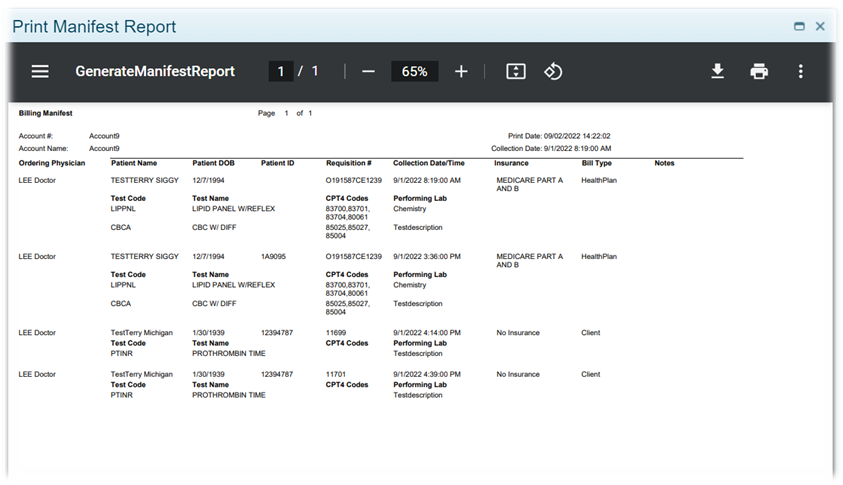Click the 65% zoom level field
The width and height of the screenshot is (843, 485).
click(x=414, y=72)
